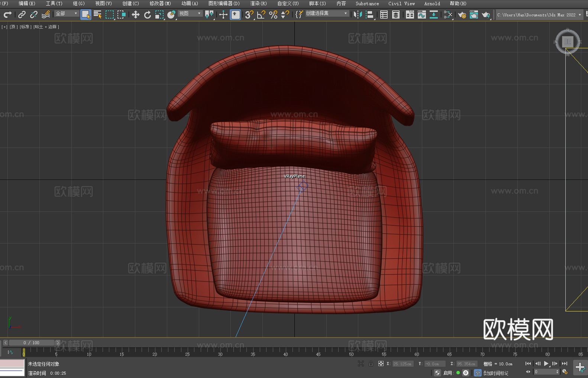The width and height of the screenshot is (588, 378).
Task: Open the 渲染(R) menu
Action: [258, 3]
